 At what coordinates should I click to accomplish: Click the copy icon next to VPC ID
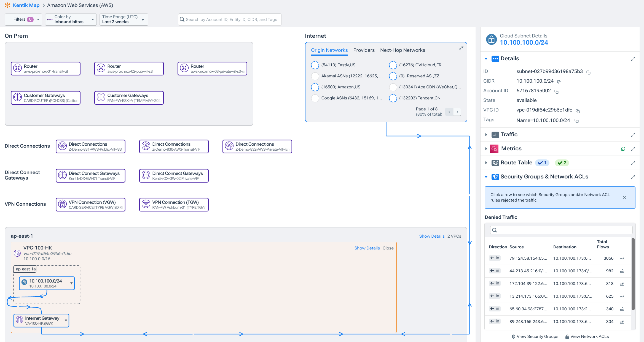click(x=578, y=111)
